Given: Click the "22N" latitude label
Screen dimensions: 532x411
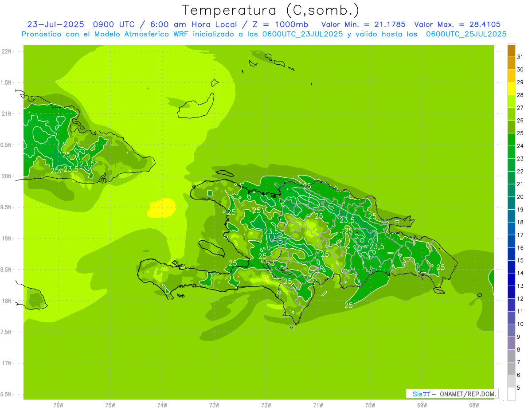Looking at the screenshot, I should 7,51.
